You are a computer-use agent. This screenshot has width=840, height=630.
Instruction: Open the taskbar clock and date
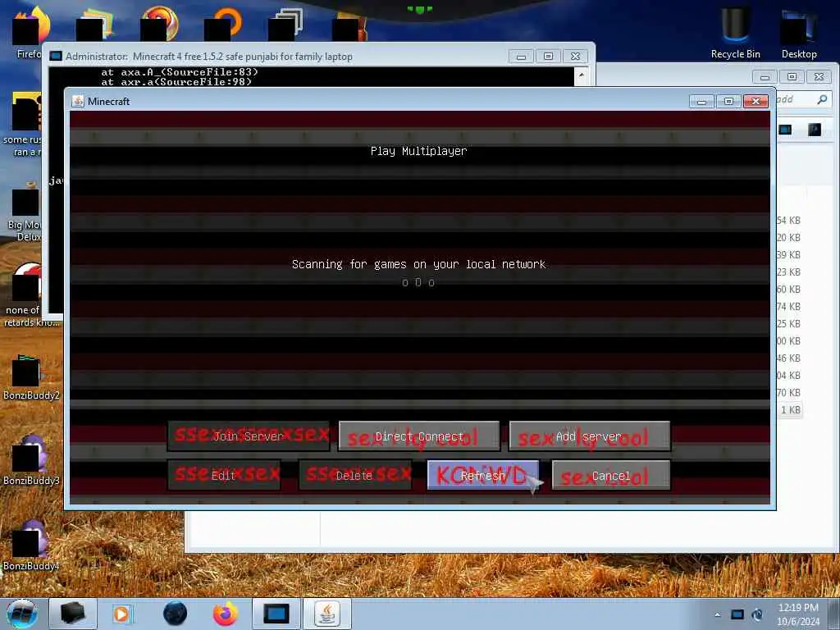click(798, 614)
